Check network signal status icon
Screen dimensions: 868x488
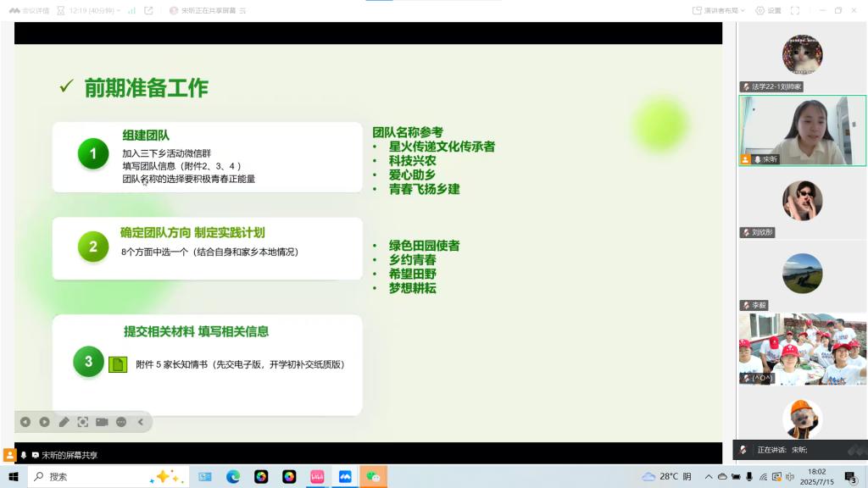[x=131, y=10]
